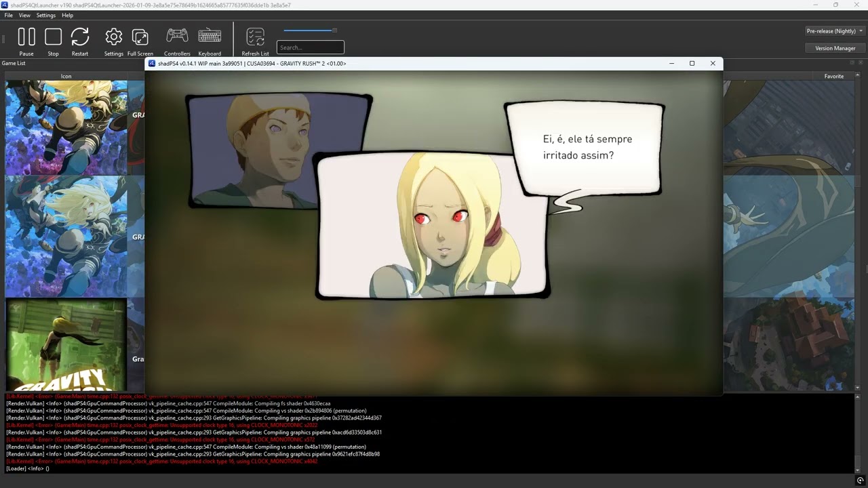Click the log line compiling vs shader 0x2b894806
This screenshot has height=488, width=868.
tap(186, 411)
